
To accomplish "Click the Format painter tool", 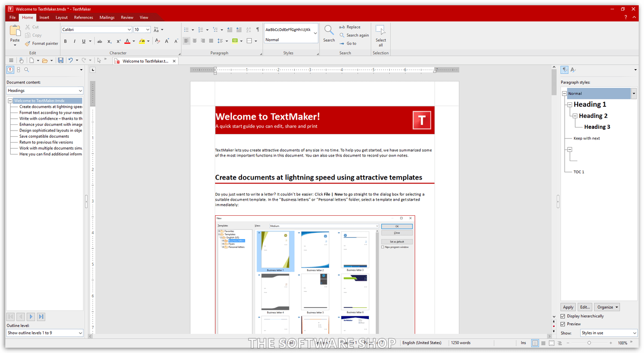I will (x=41, y=44).
